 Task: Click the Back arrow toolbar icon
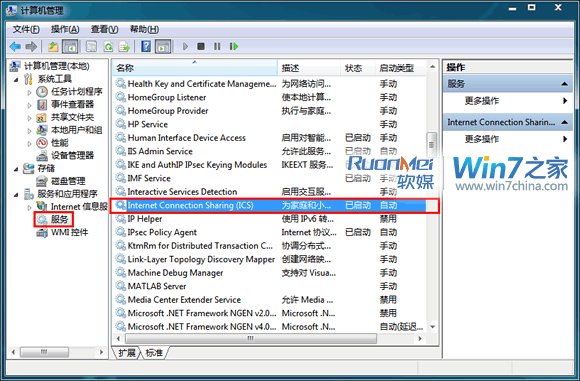click(15, 47)
